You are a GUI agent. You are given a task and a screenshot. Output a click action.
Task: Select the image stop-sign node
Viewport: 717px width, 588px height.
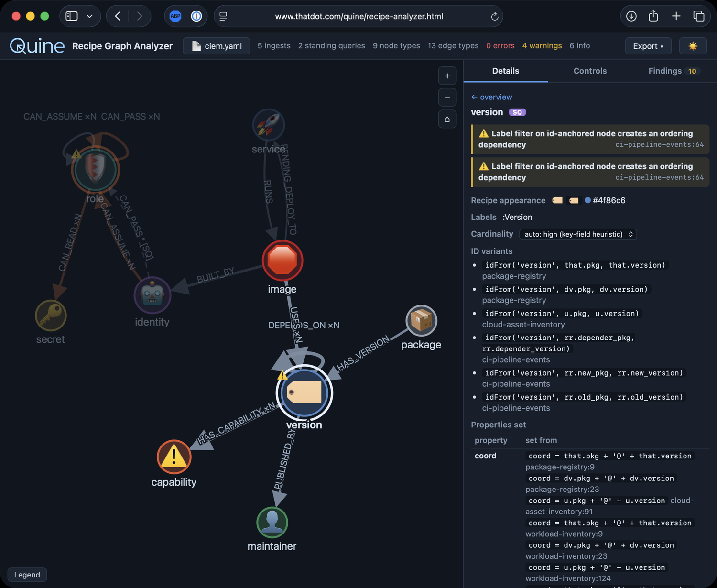282,261
